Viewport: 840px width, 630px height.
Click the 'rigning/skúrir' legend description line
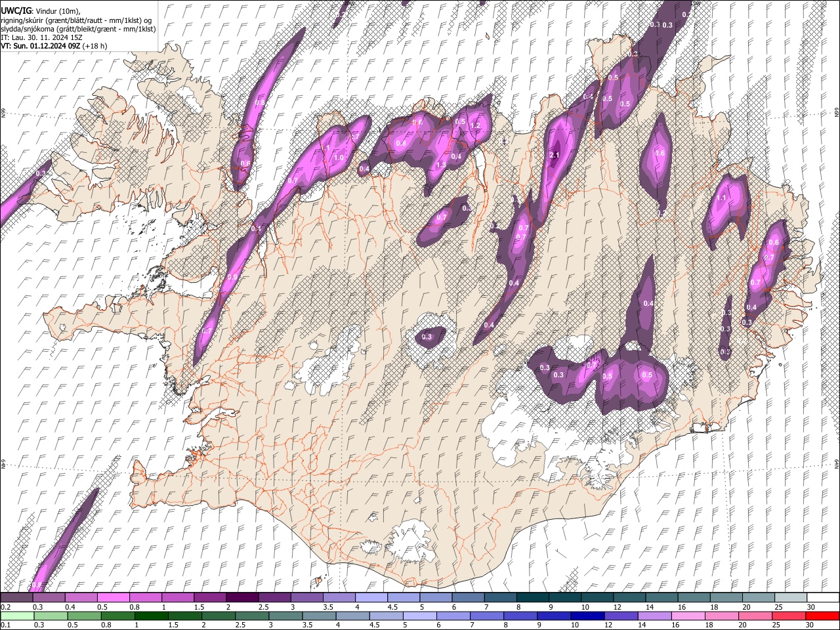tap(76, 20)
